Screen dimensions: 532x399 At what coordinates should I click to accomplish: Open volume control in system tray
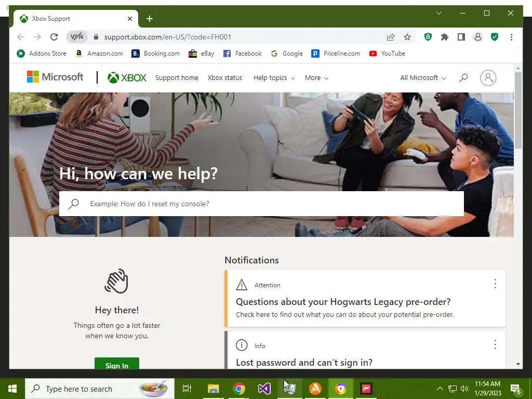click(x=464, y=389)
